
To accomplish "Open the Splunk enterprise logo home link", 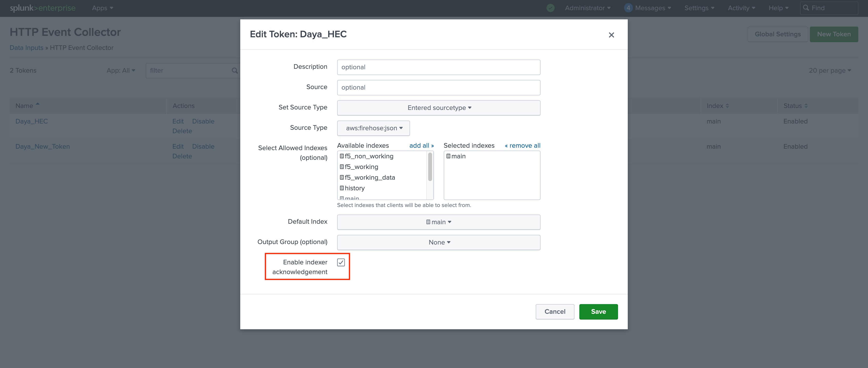I will tap(42, 8).
